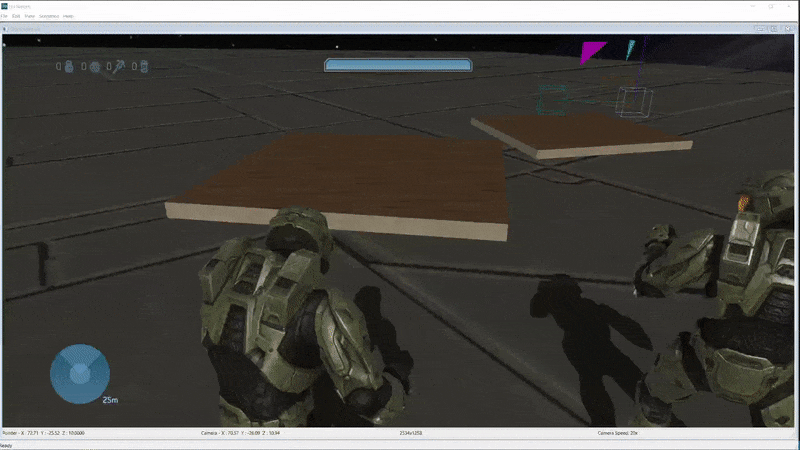Select the white wireframe cube object
The width and height of the screenshot is (800, 450).
coord(634,102)
